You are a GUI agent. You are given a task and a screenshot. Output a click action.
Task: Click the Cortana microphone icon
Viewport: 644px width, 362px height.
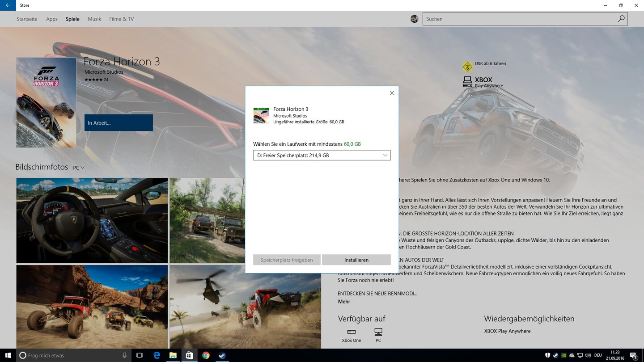[x=125, y=355]
